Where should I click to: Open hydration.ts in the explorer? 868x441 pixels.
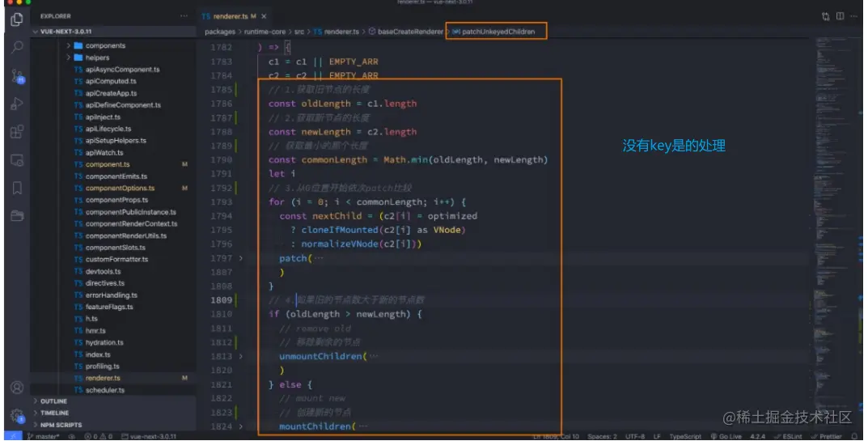pos(104,343)
